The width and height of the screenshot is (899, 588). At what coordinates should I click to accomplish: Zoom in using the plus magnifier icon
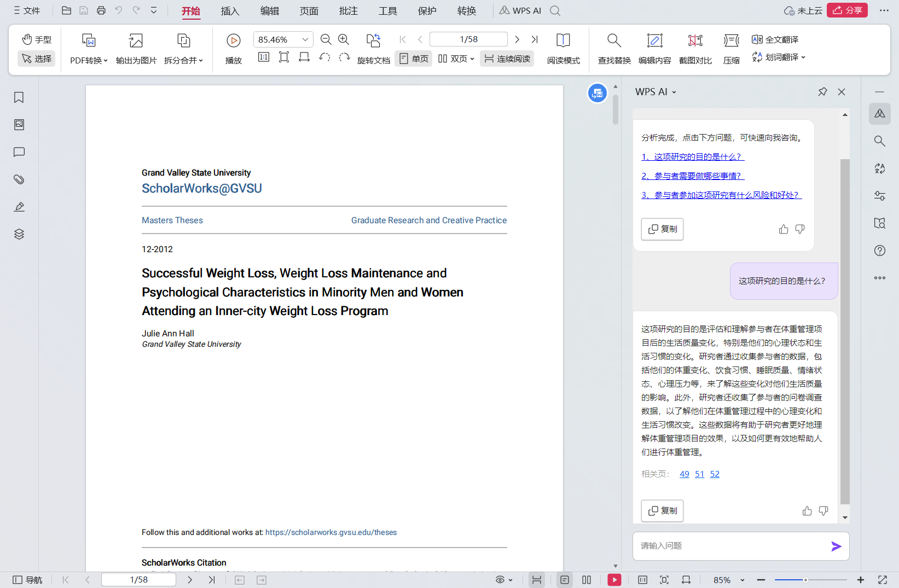344,39
